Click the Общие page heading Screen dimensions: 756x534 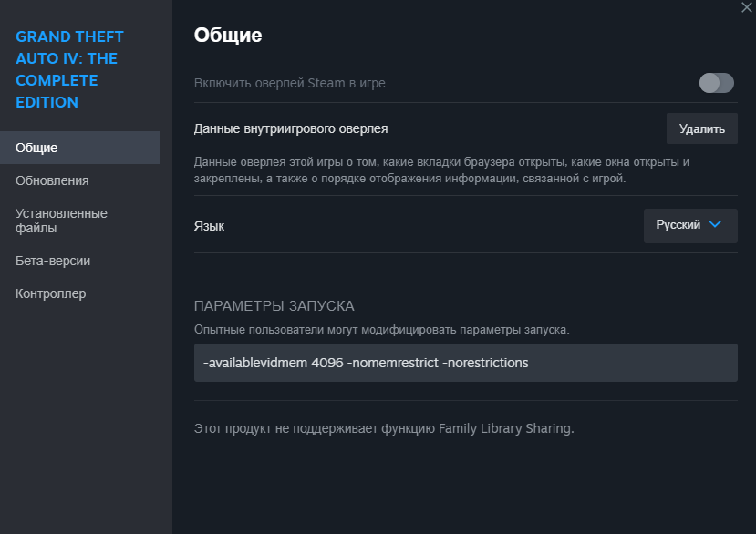click(228, 36)
